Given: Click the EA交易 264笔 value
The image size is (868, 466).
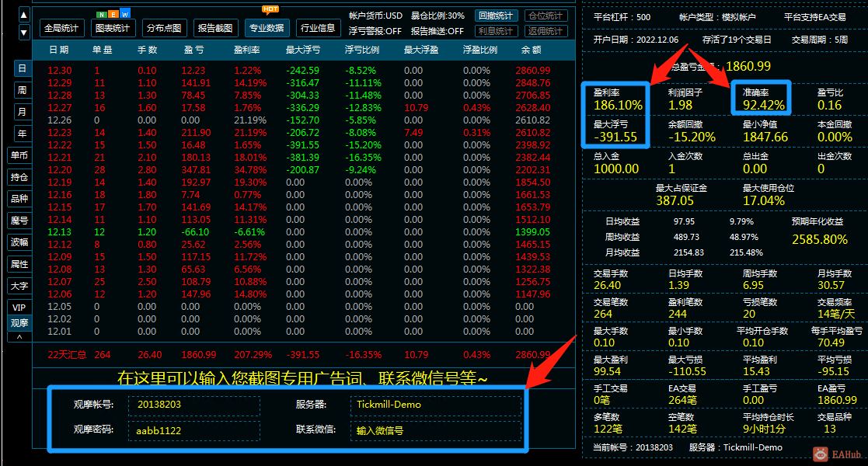Looking at the screenshot, I should [682, 400].
